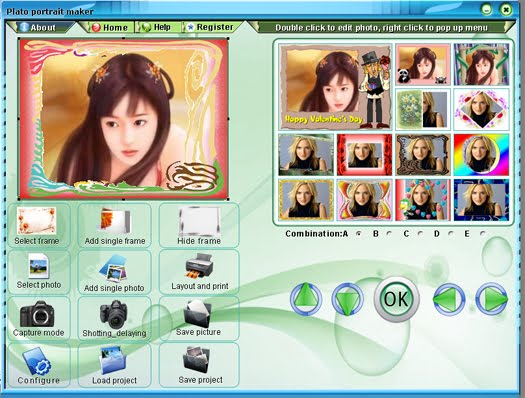Open the Configure settings icon
Screen dimensions: 525x398
point(37,362)
